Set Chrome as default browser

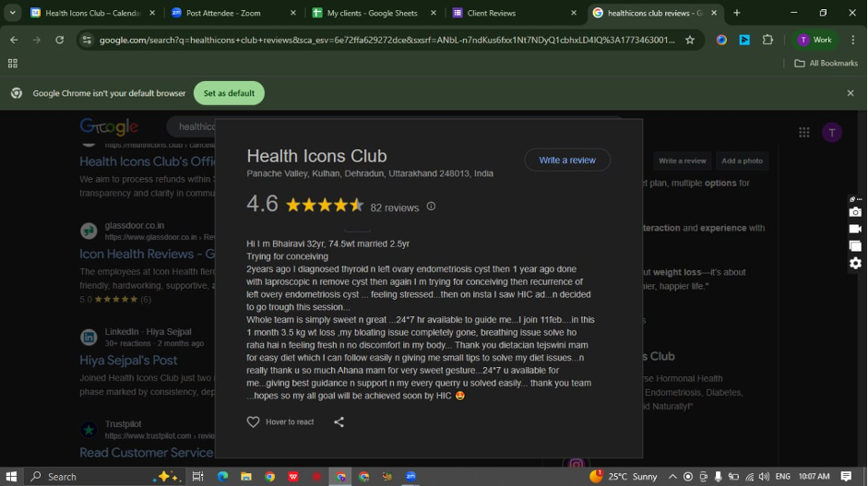pos(229,93)
